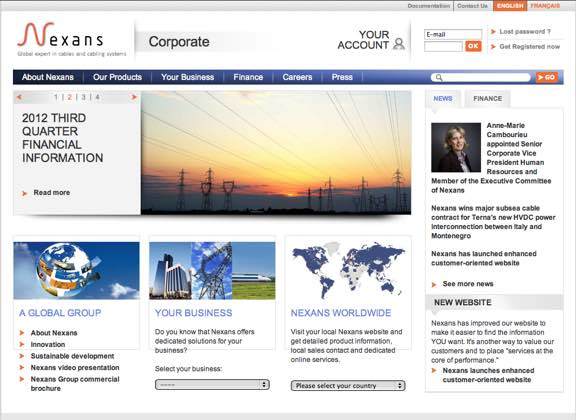Image resolution: width=576 pixels, height=420 pixels.
Task: Click NEXANS WORLDWIDE heading
Action: click(341, 313)
